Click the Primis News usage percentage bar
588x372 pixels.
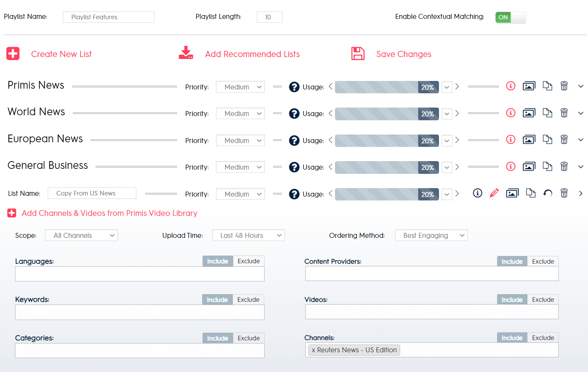[x=387, y=87]
